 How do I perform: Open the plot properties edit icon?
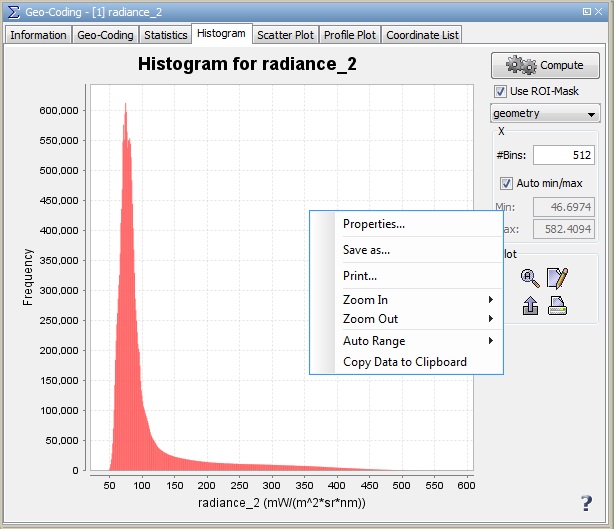558,279
